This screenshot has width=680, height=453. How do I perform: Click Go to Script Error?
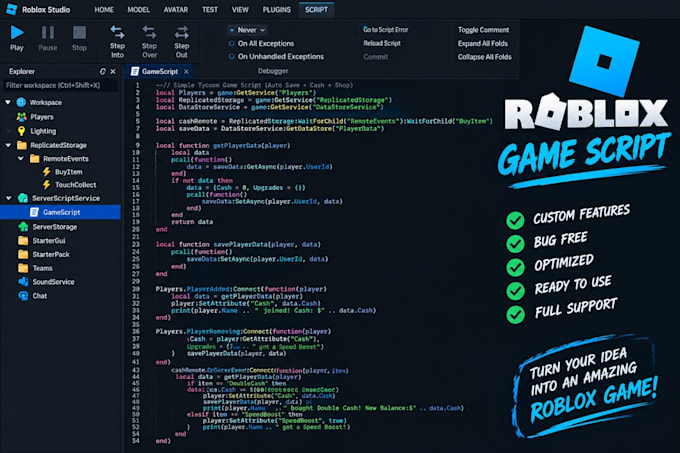[x=386, y=29]
